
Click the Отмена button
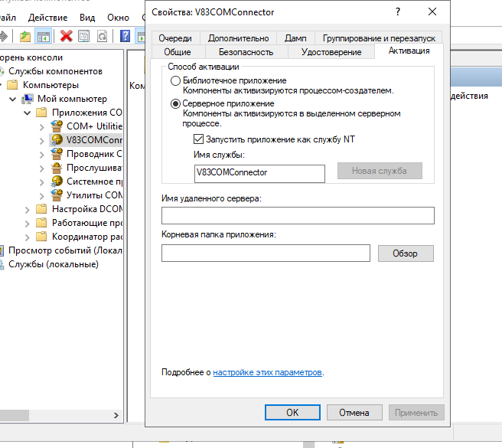(x=354, y=412)
